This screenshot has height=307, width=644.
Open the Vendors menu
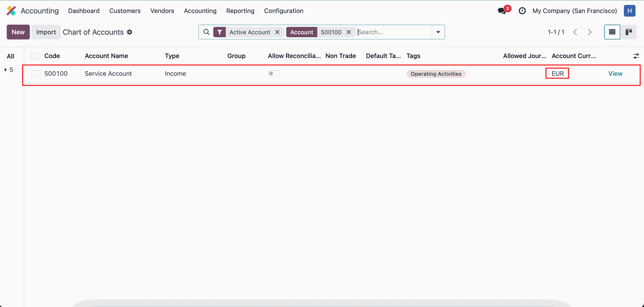tap(162, 11)
